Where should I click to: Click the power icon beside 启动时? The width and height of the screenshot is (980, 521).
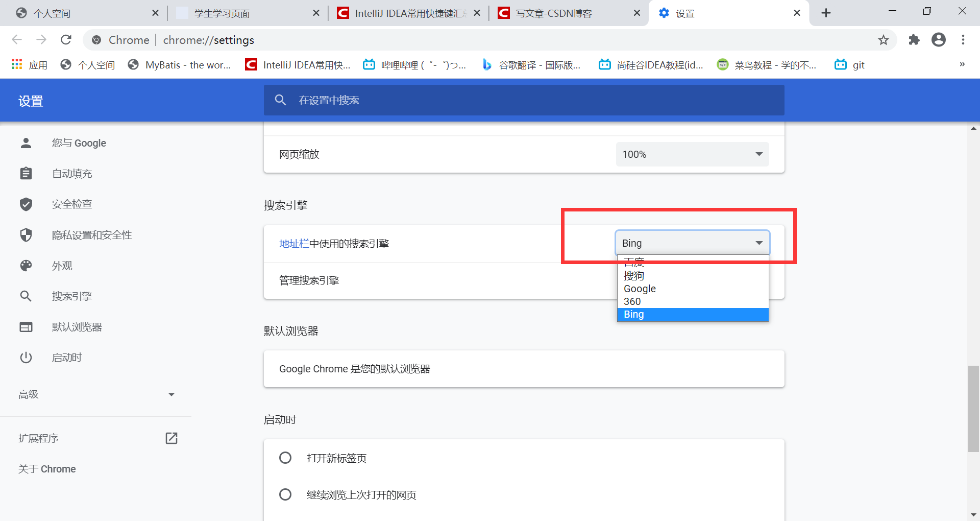click(x=26, y=358)
